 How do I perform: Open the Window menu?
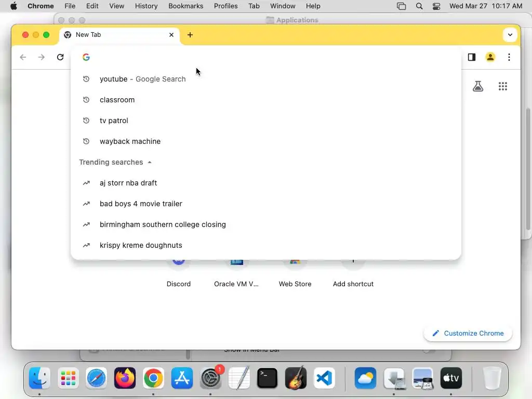click(x=283, y=6)
